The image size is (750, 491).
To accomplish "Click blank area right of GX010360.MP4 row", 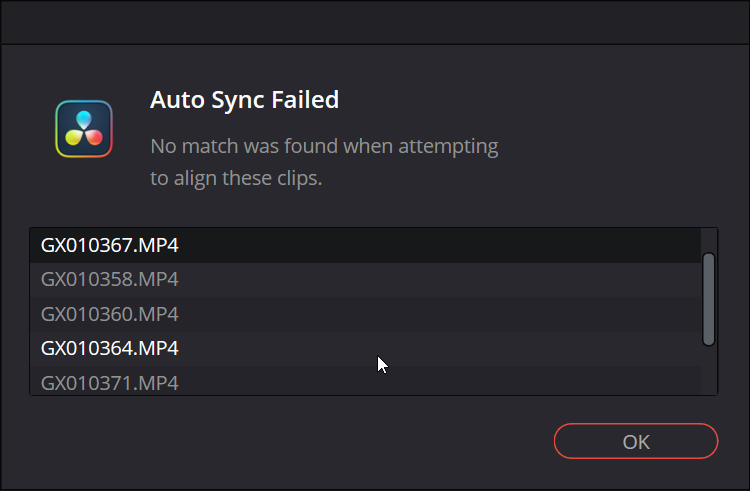I will tap(440, 314).
